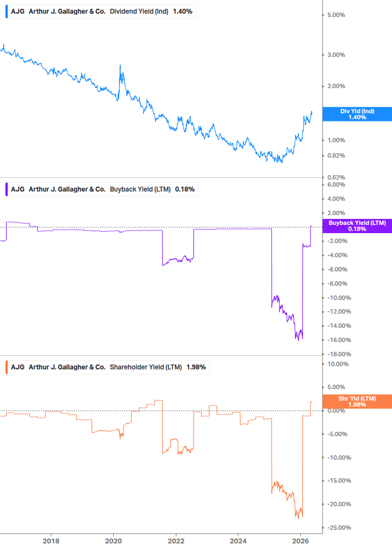Click the 2022 label on the time axis
This screenshot has width=392, height=550.
click(176, 541)
